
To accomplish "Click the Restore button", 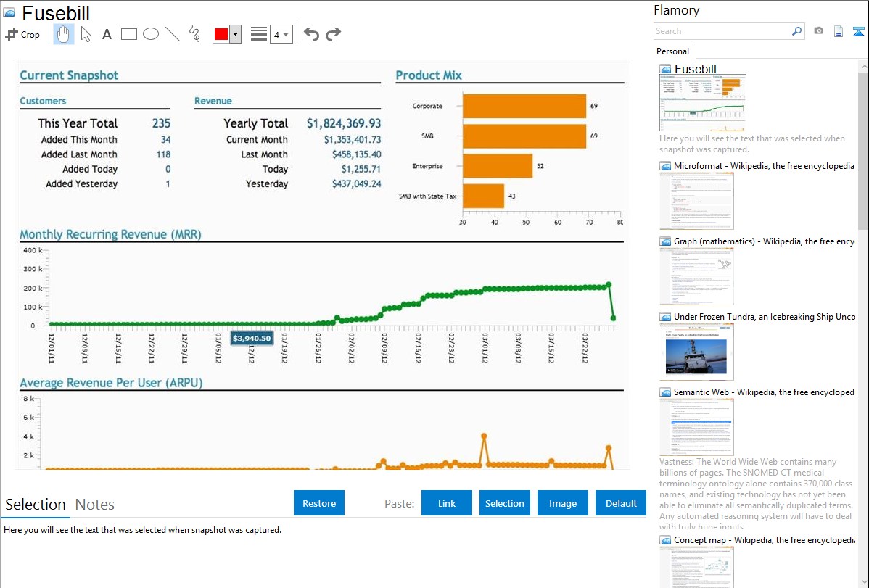I will click(x=319, y=503).
